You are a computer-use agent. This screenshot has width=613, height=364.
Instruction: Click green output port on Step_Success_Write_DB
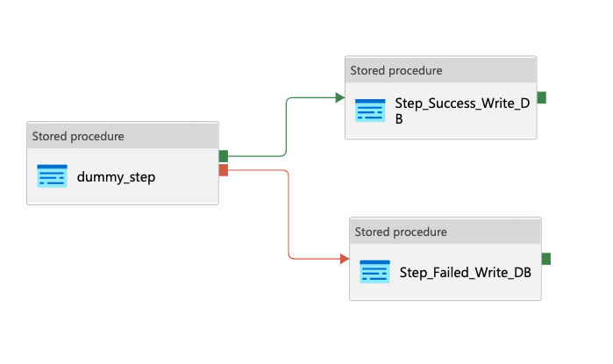(541, 97)
